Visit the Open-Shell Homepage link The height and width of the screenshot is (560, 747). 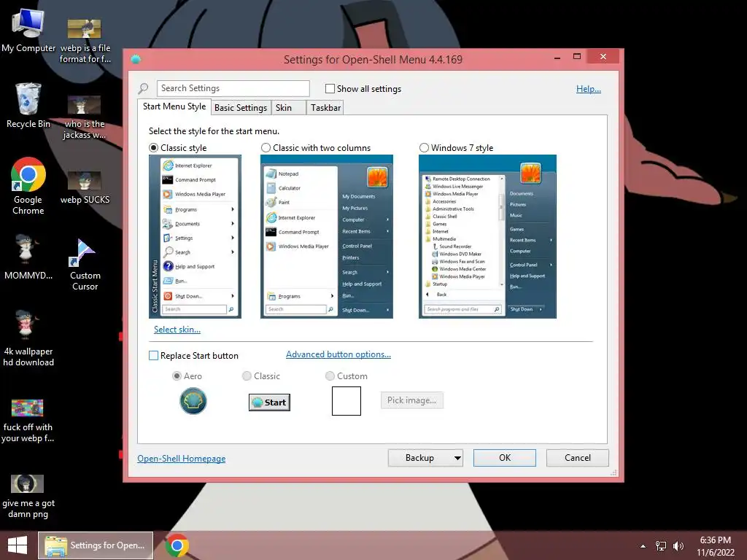click(182, 459)
